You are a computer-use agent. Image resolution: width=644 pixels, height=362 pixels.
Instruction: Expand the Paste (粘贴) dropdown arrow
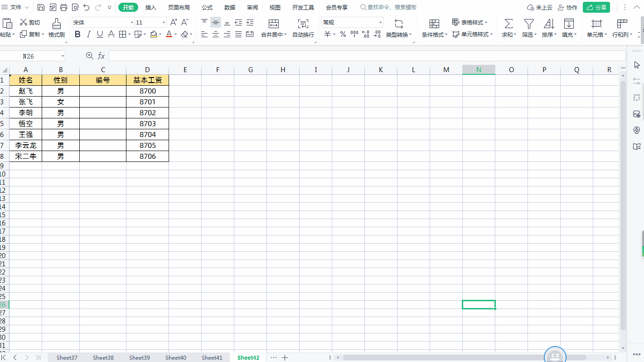[14, 34]
